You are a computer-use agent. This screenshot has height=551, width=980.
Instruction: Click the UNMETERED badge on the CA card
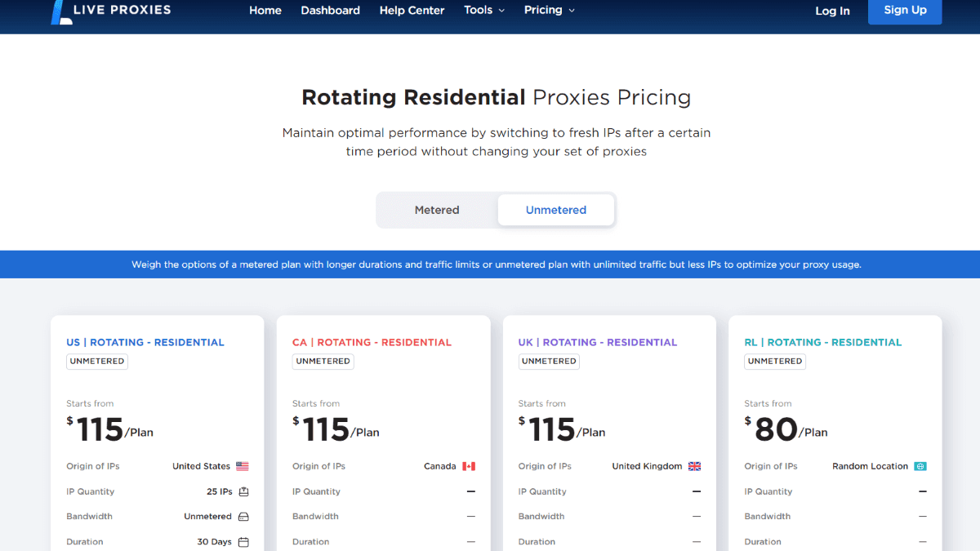coord(323,361)
